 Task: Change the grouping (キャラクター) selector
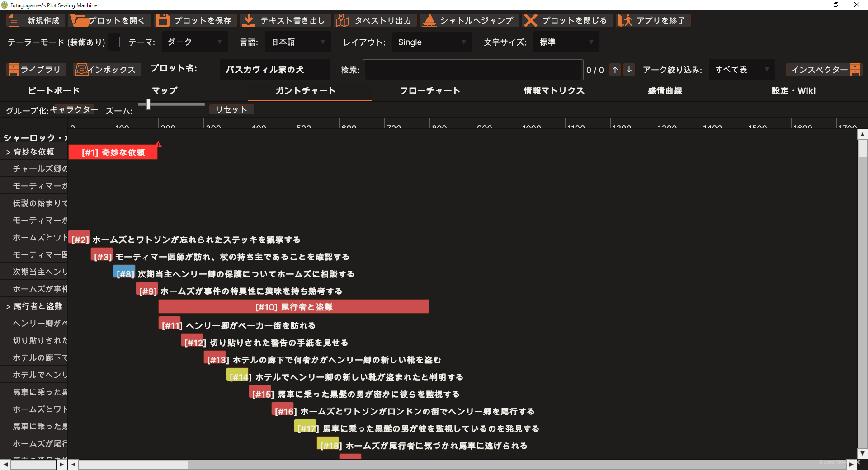click(x=74, y=109)
